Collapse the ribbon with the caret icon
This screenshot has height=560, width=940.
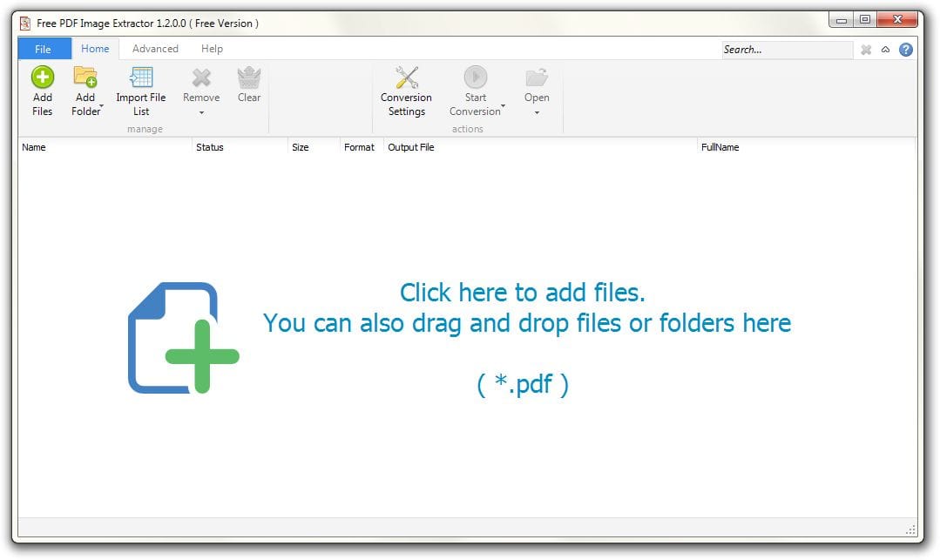pos(885,50)
